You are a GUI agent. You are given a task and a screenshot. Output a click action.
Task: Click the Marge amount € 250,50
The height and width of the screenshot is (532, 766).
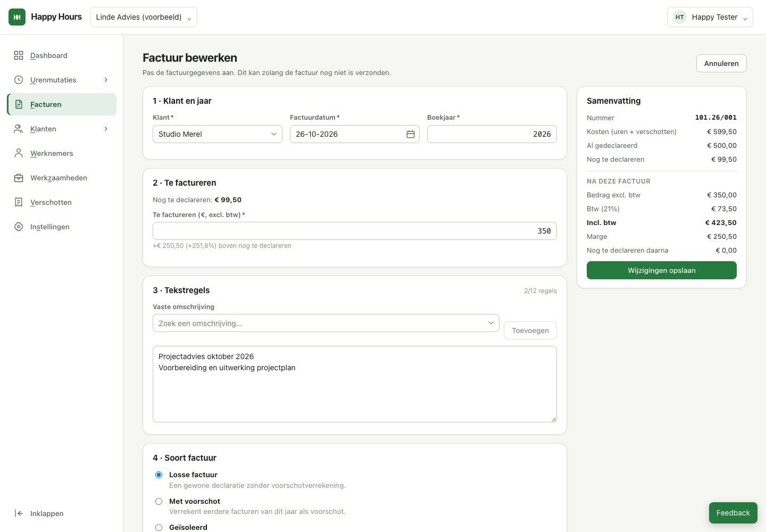point(722,237)
